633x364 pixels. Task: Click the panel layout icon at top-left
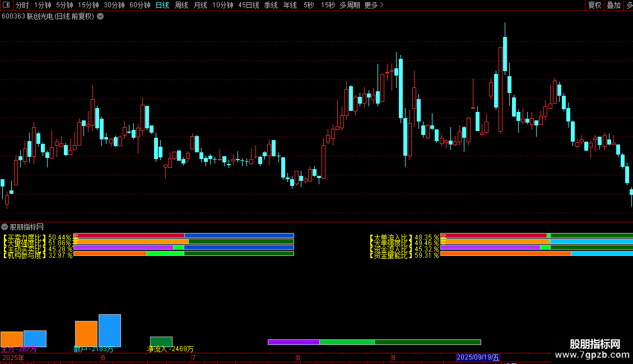(6, 5)
